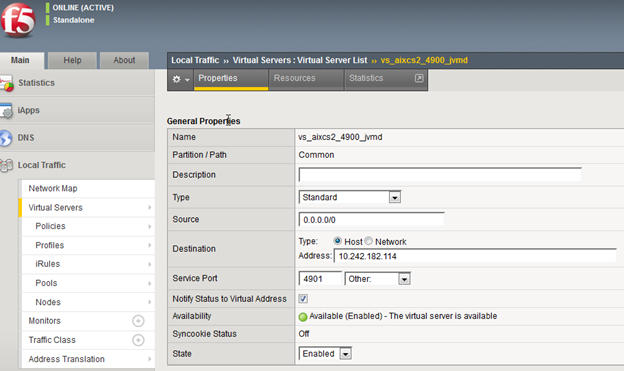Click the DNS label in sidebar
Screen dimensions: 624x371
pos(26,138)
